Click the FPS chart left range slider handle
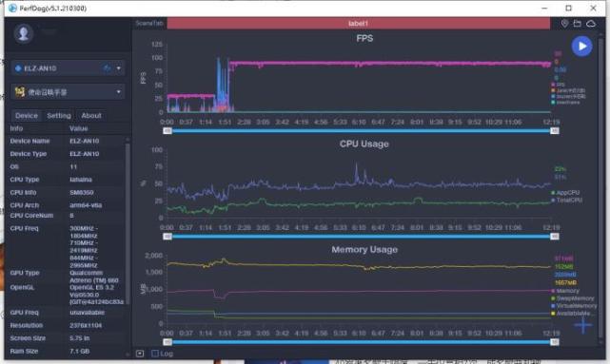 (167, 131)
